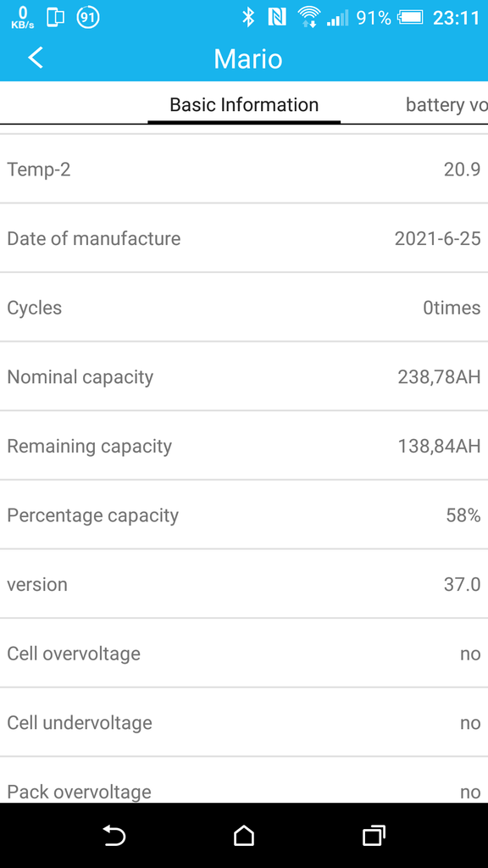Tap Mario title in header

[248, 58]
